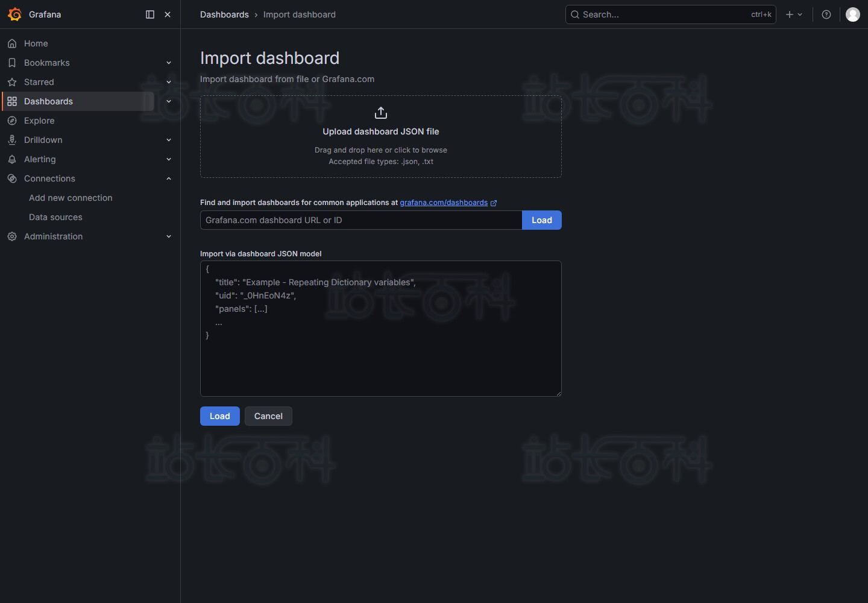Go to Home in sidebar

click(x=36, y=43)
